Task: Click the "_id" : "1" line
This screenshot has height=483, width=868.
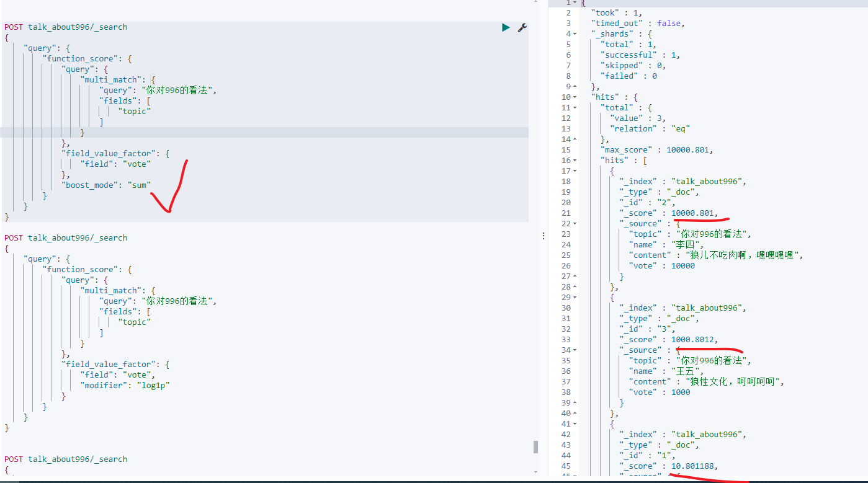Action: 647,455
